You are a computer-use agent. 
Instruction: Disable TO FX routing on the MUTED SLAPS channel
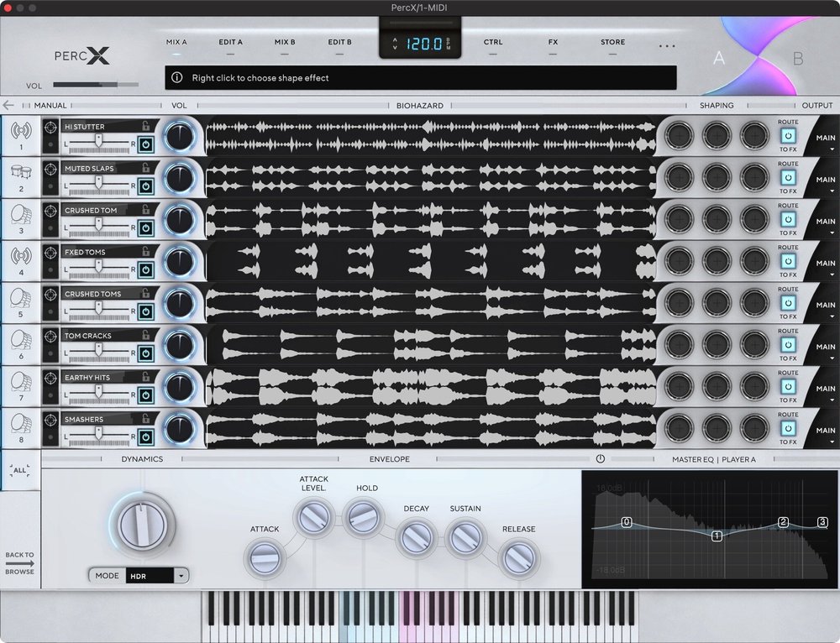(x=788, y=179)
